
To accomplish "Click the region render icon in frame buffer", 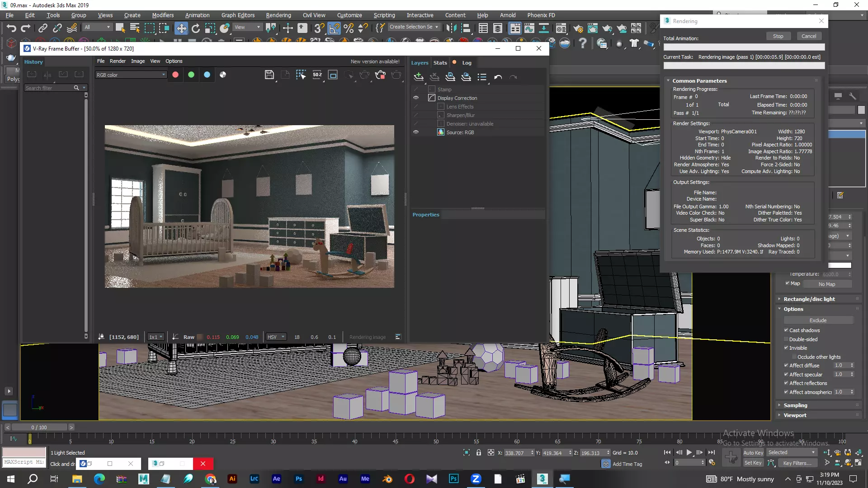I will pos(333,75).
